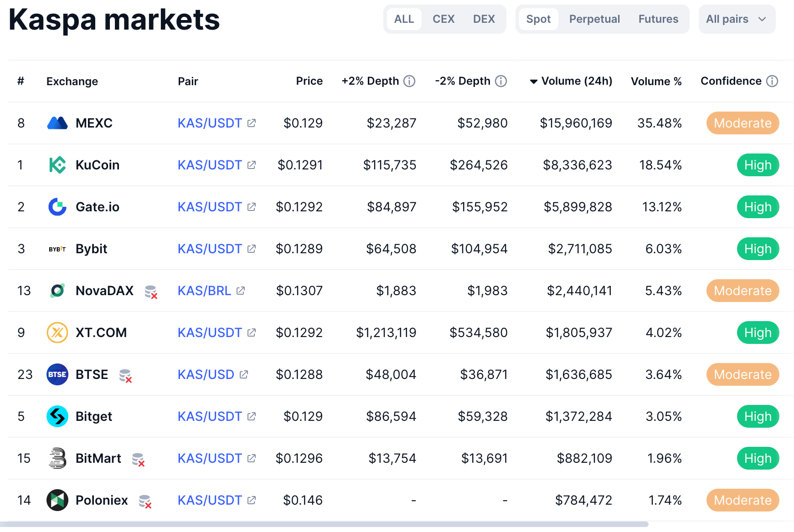Click the external link icon in Gate.io row
This screenshot has height=532, width=794.
(252, 207)
